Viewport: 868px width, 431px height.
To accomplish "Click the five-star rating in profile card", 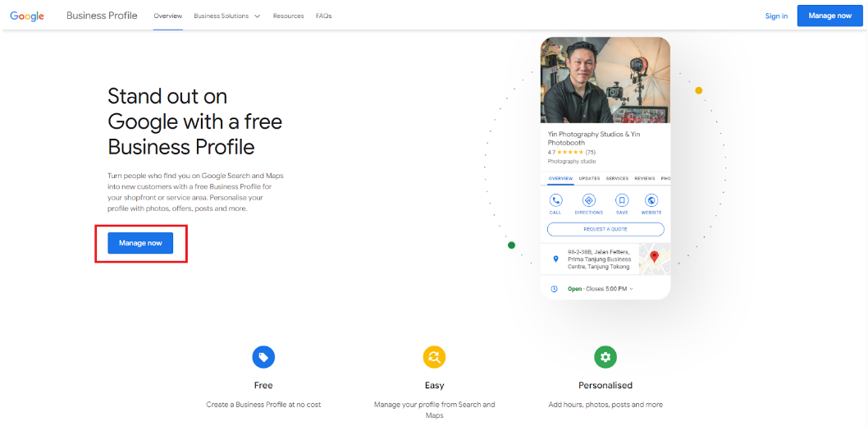I will [x=569, y=153].
